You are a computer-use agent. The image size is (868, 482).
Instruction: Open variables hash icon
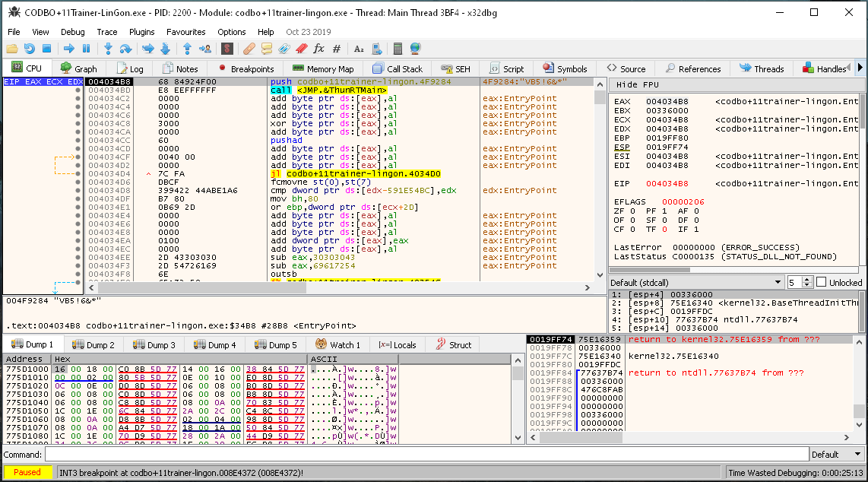tap(337, 49)
